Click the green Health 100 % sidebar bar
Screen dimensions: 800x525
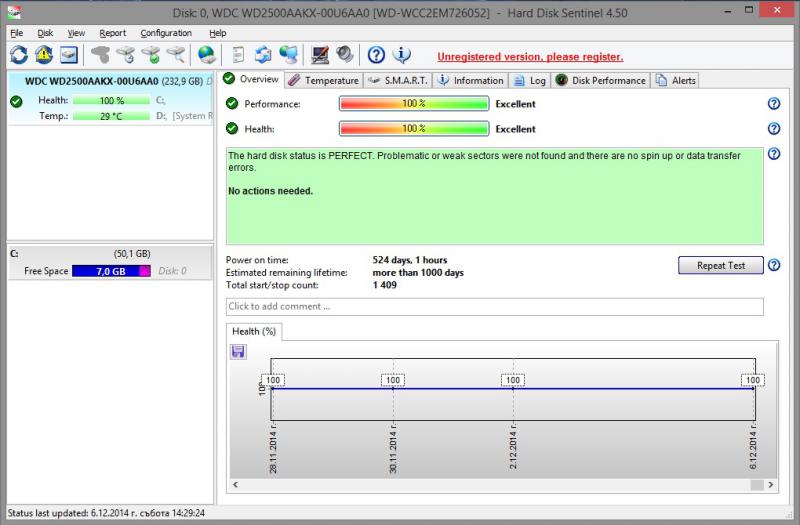pyautogui.click(x=111, y=101)
